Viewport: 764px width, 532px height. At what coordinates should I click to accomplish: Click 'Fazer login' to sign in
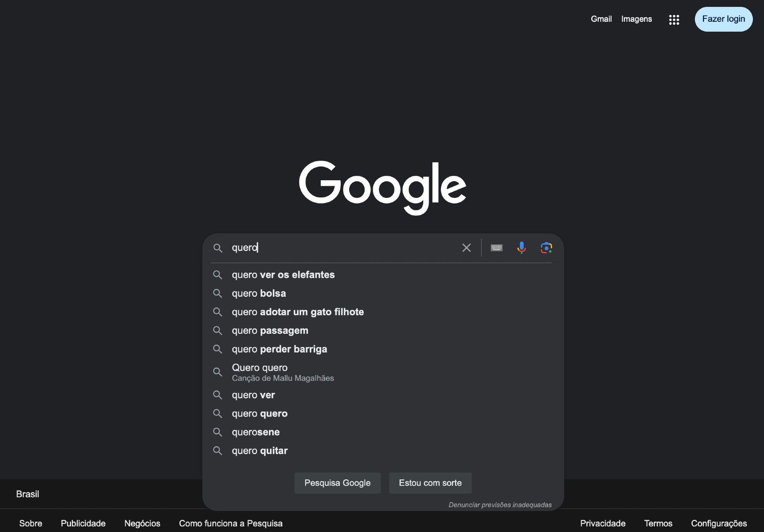(x=724, y=19)
